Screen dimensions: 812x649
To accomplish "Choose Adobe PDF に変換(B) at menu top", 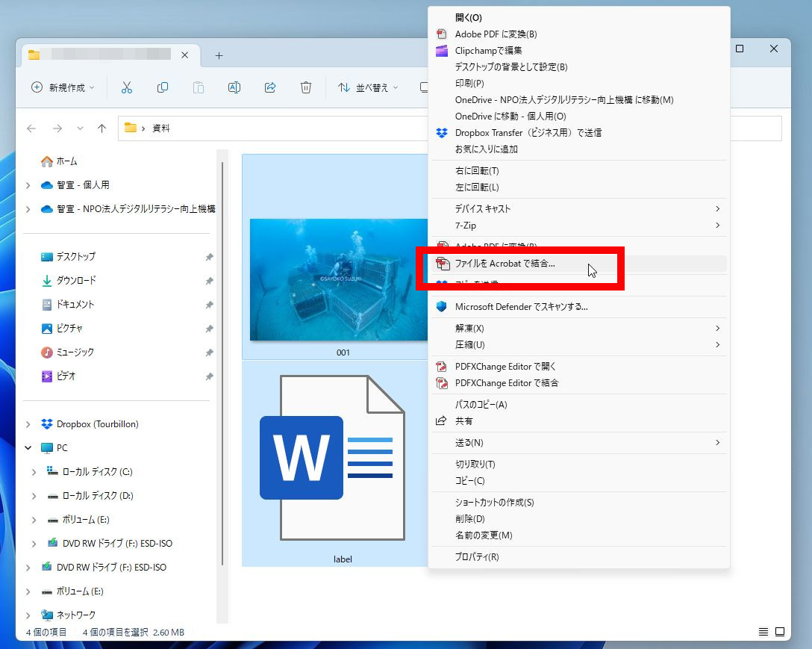I will 579,34.
